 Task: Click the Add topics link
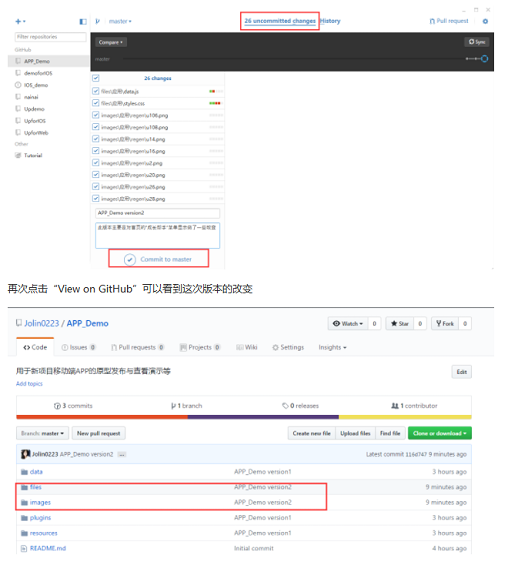(x=29, y=384)
